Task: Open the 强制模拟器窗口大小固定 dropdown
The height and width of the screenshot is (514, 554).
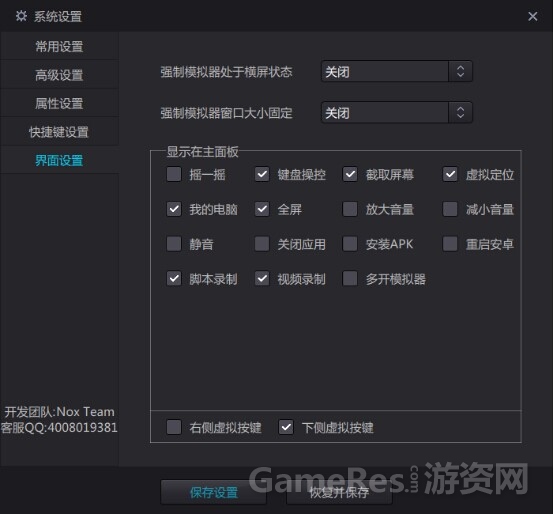Action: coord(396,113)
